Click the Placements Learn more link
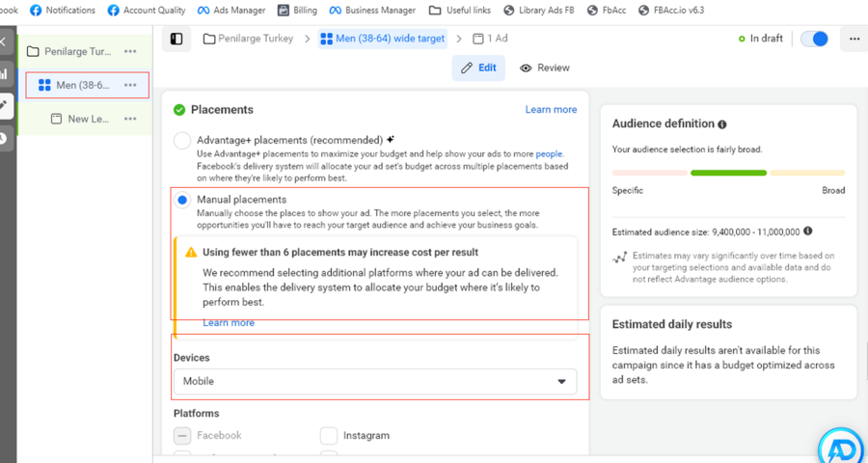The width and height of the screenshot is (868, 463). coord(551,110)
